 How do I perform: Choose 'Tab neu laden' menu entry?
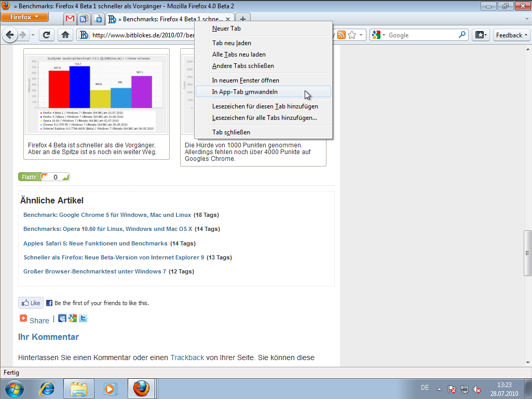pos(263,43)
